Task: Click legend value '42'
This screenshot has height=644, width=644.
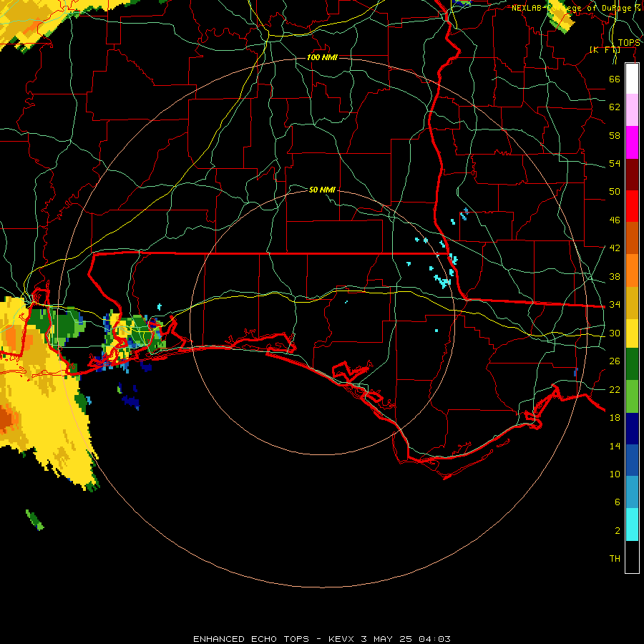Action: [615, 248]
